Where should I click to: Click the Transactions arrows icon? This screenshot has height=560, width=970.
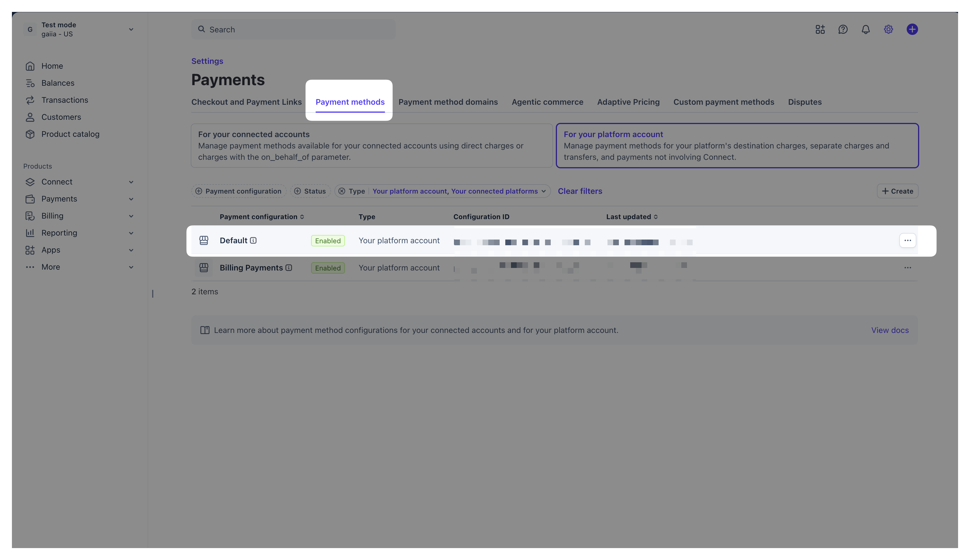(30, 100)
